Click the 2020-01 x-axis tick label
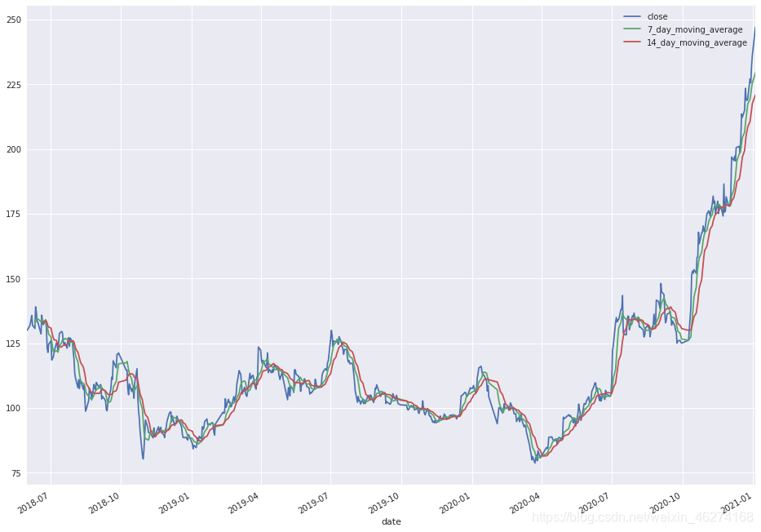Screen dimensions: 761x532 [455, 502]
